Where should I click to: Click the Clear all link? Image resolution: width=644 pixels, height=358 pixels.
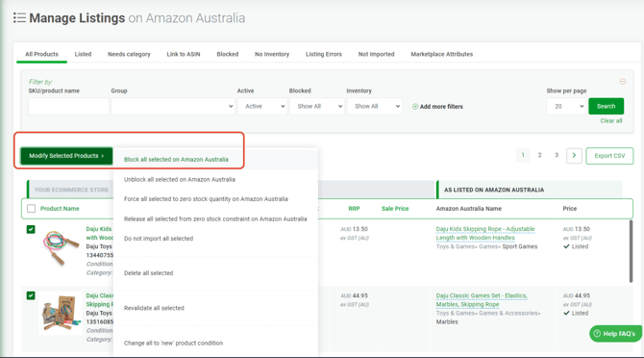click(611, 121)
